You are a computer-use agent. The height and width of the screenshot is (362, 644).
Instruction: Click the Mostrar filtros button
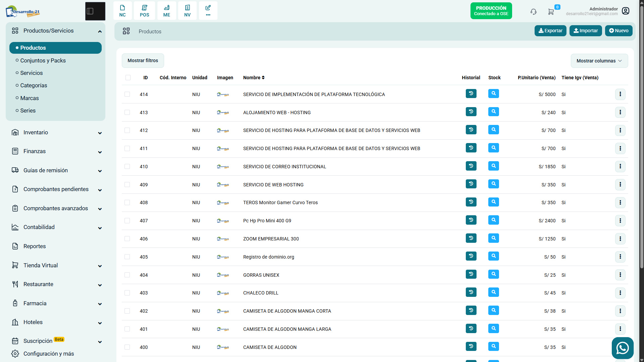click(x=143, y=60)
